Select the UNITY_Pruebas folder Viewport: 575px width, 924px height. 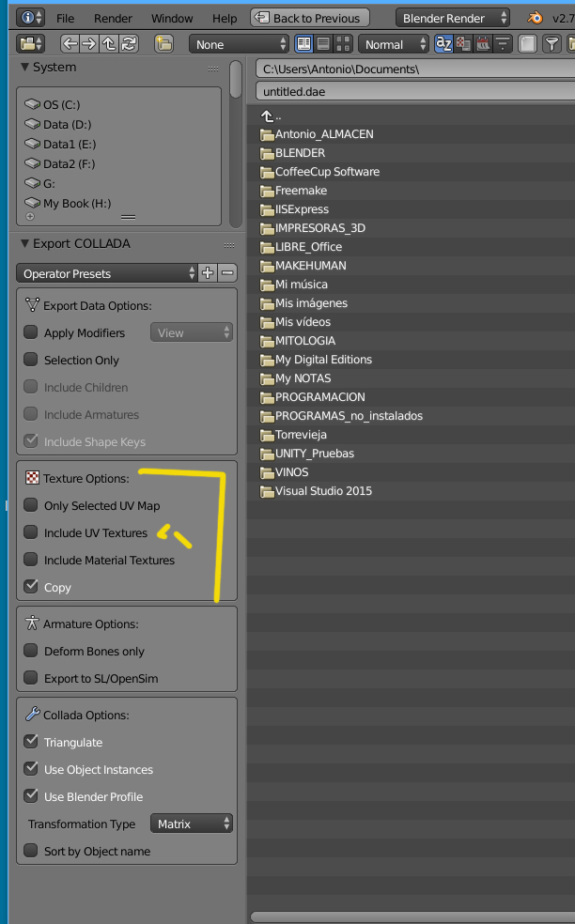pos(307,454)
